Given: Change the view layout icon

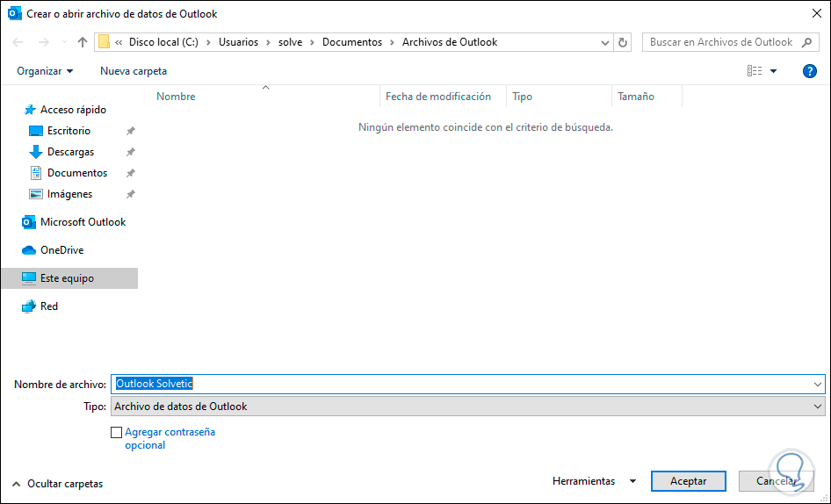Looking at the screenshot, I should coord(755,70).
